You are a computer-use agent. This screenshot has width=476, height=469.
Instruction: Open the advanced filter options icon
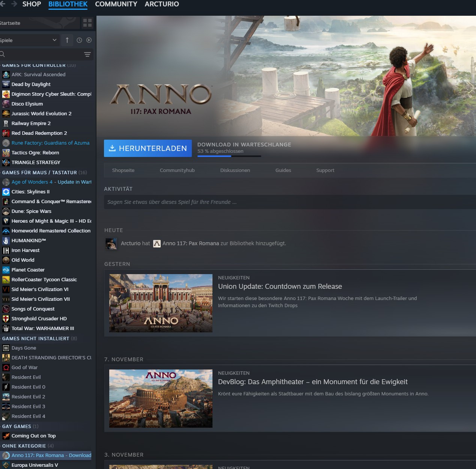87,54
